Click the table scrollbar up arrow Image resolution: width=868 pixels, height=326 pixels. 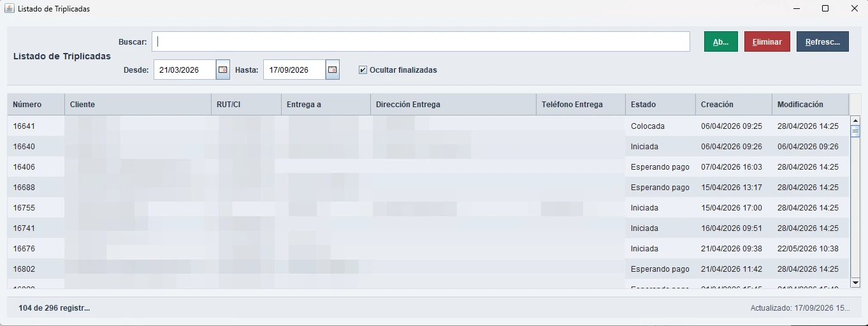coord(855,121)
